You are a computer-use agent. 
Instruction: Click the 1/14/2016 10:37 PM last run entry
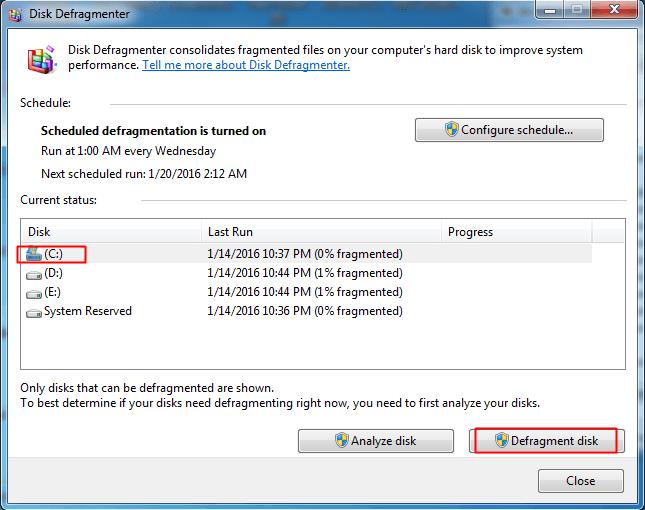pyautogui.click(x=305, y=254)
